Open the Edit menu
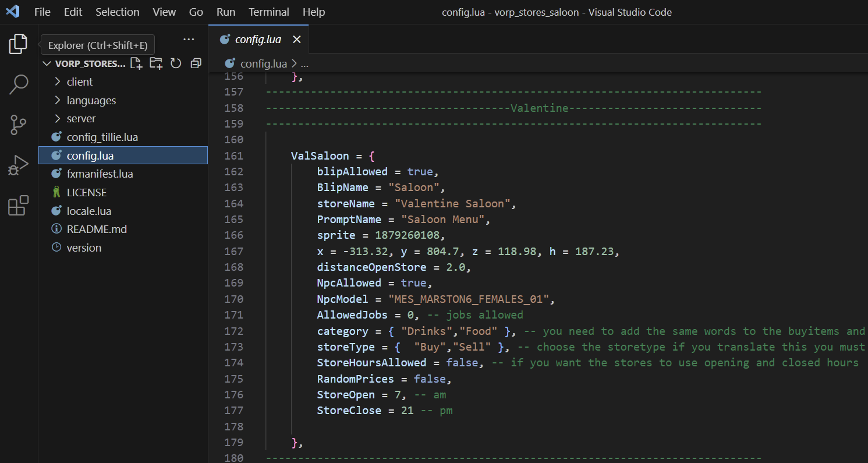This screenshot has width=868, height=463. [73, 12]
